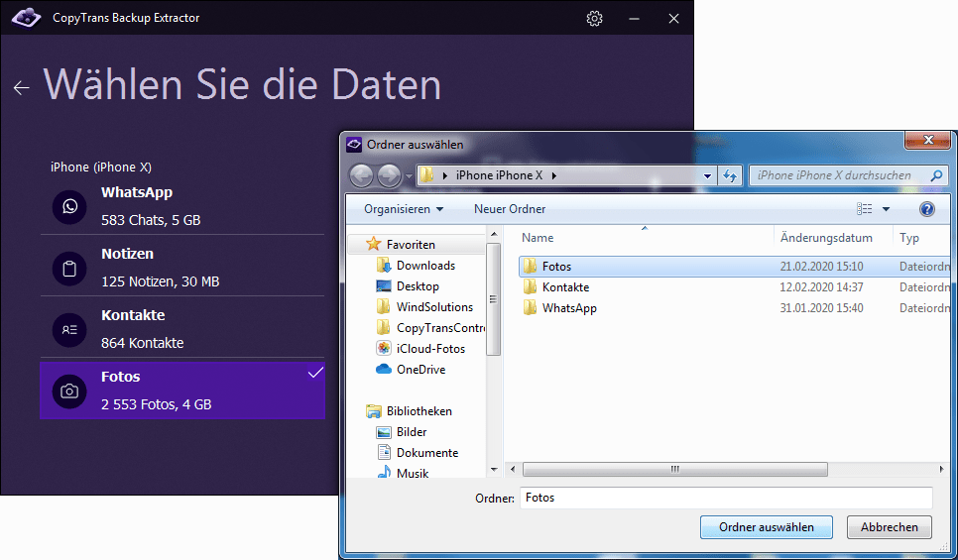
Task: Select the Kontakte folder in file list
Action: pos(565,287)
